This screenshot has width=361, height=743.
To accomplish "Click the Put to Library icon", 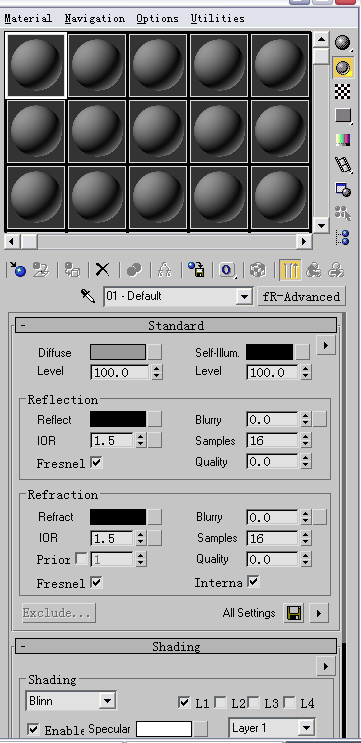I will pos(196,270).
